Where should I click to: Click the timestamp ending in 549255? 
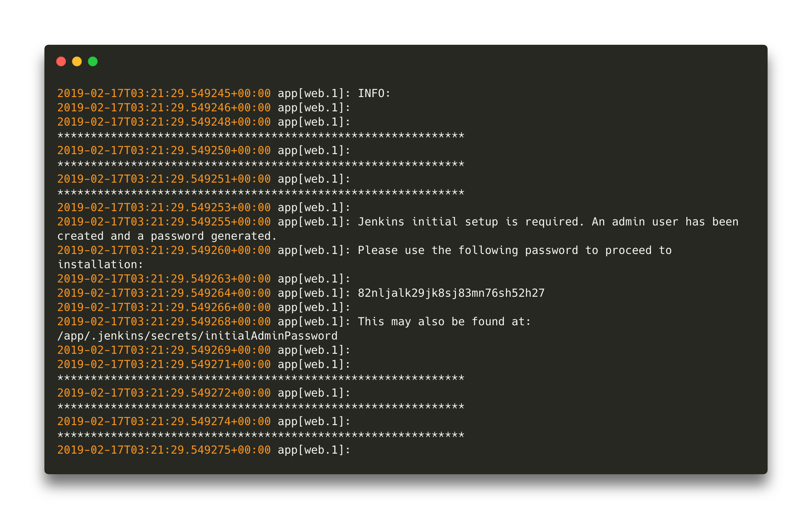[164, 222]
